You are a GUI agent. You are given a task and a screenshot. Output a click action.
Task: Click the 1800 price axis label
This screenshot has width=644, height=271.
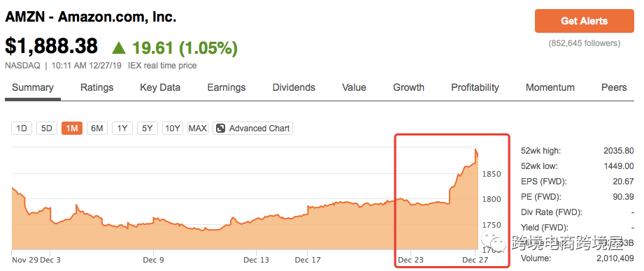point(491,199)
